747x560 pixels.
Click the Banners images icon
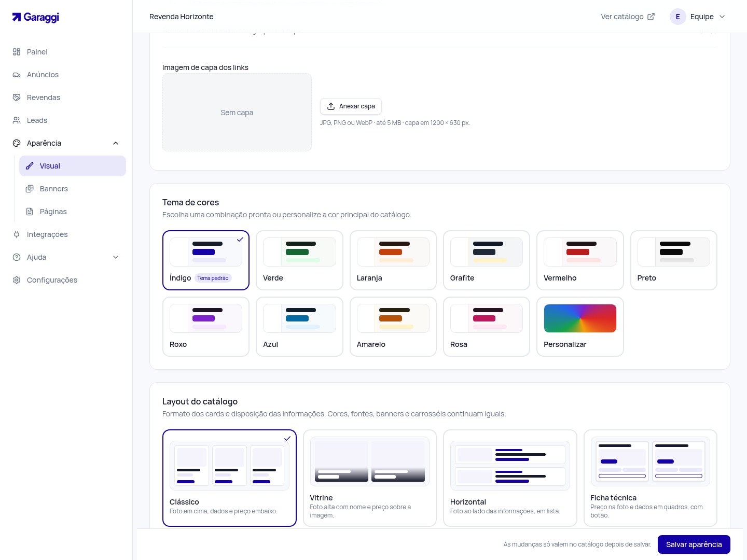point(30,189)
